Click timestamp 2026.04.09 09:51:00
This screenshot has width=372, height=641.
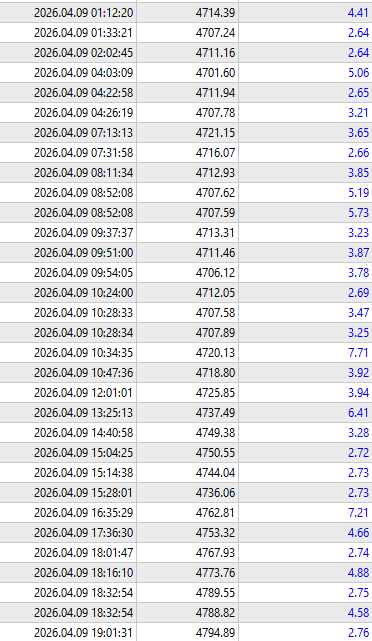coord(83,253)
